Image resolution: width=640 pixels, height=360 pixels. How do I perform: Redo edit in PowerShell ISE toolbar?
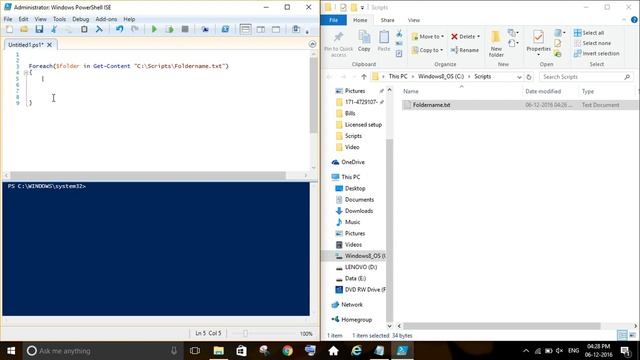[135, 29]
